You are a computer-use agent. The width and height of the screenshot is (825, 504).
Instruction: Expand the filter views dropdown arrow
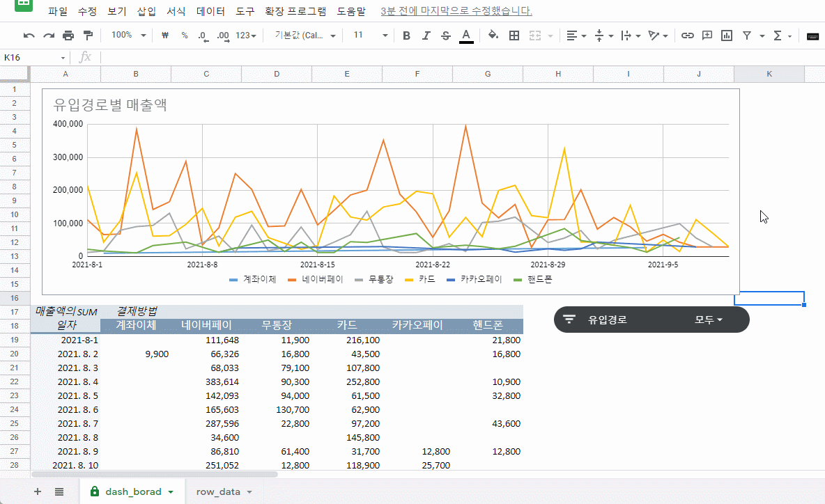coord(762,36)
